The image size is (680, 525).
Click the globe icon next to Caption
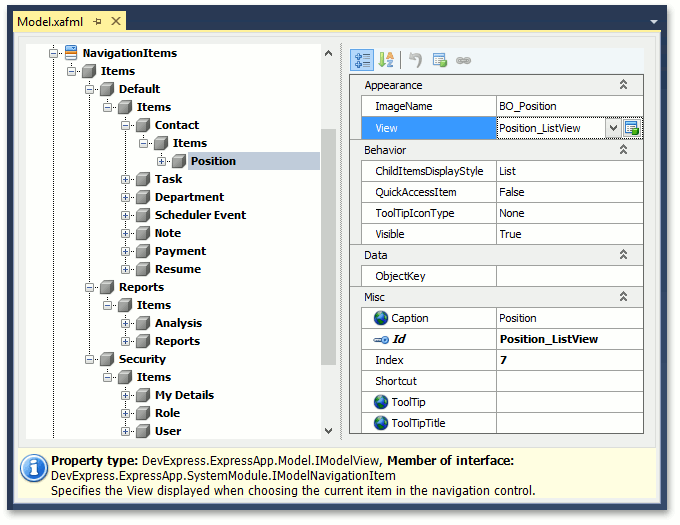[380, 318]
